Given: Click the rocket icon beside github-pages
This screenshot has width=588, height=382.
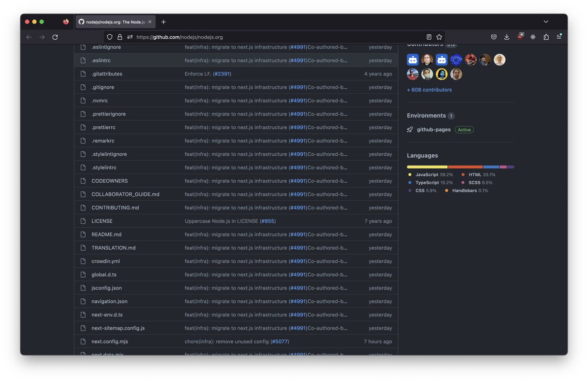Looking at the screenshot, I should tap(410, 130).
